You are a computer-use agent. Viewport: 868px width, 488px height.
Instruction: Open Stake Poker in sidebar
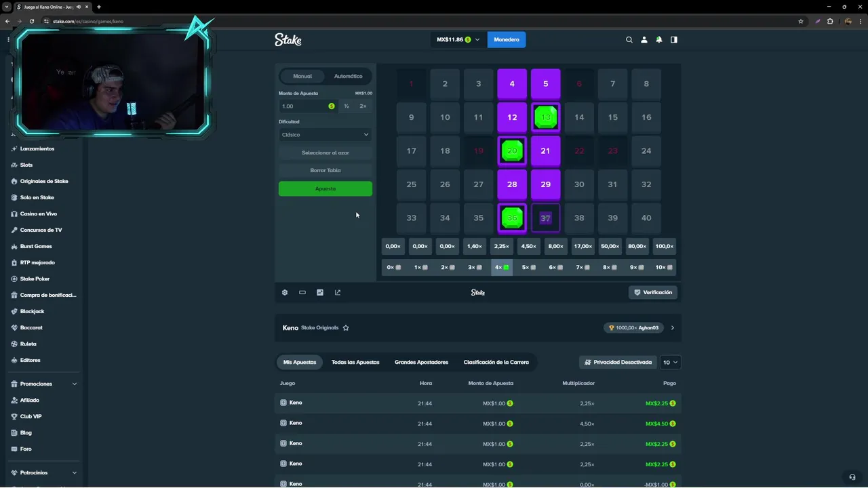(35, 279)
